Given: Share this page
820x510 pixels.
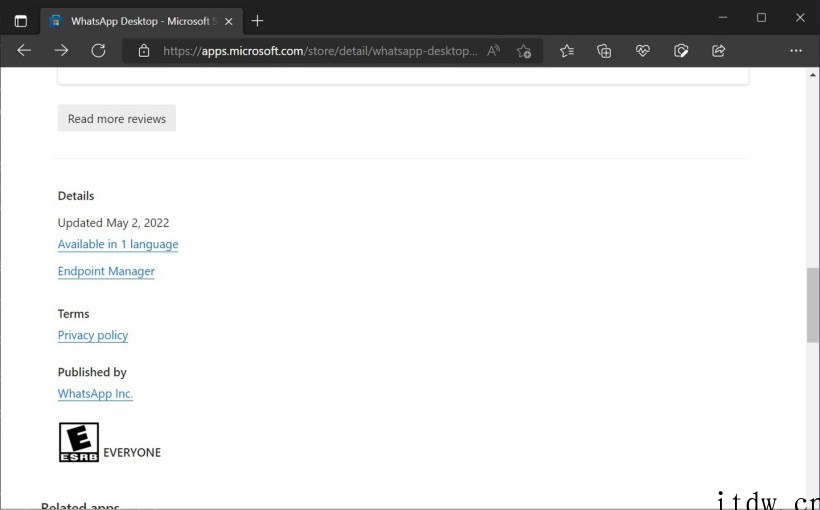Looking at the screenshot, I should 719,51.
